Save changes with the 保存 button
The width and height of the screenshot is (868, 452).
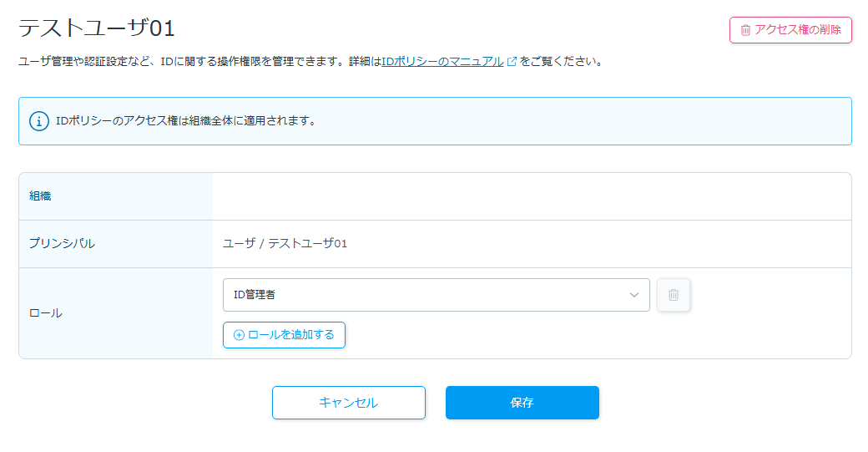[522, 403]
